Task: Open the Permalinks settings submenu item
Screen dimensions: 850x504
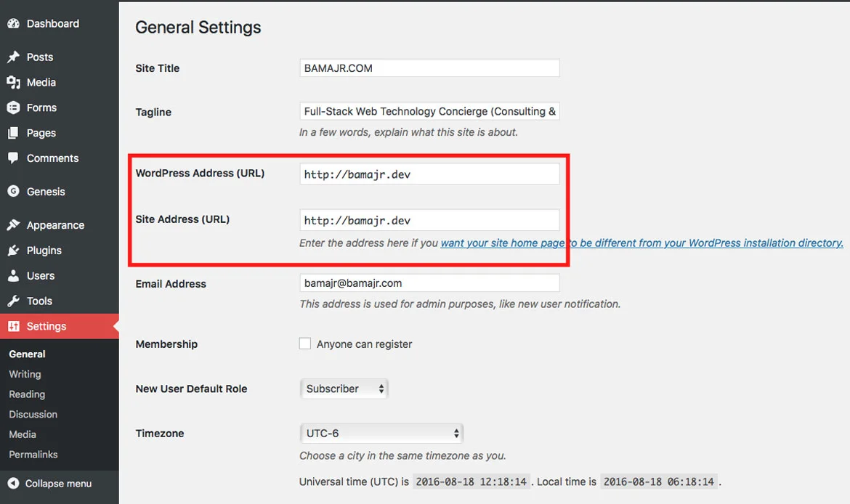Action: (33, 455)
